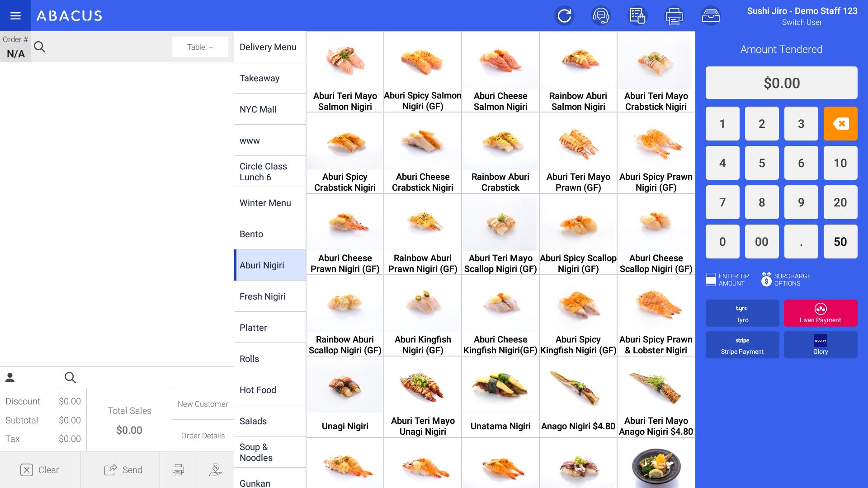Open Enter Tip Amount option
The width and height of the screenshot is (868, 488).
(x=727, y=280)
